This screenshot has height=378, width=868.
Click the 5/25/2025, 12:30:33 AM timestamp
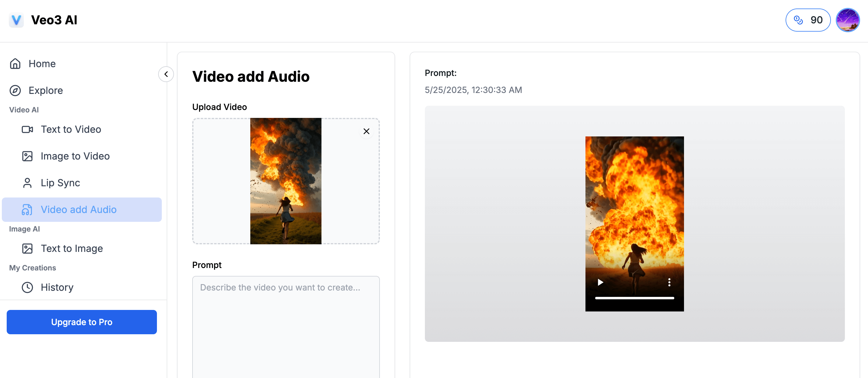click(474, 90)
